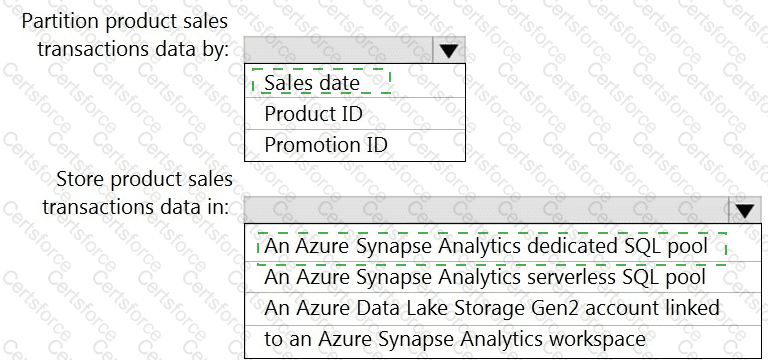Select Azure Synapse Analytics dedicated SQL pool
Image resolution: width=768 pixels, height=360 pixels.
[503, 246]
